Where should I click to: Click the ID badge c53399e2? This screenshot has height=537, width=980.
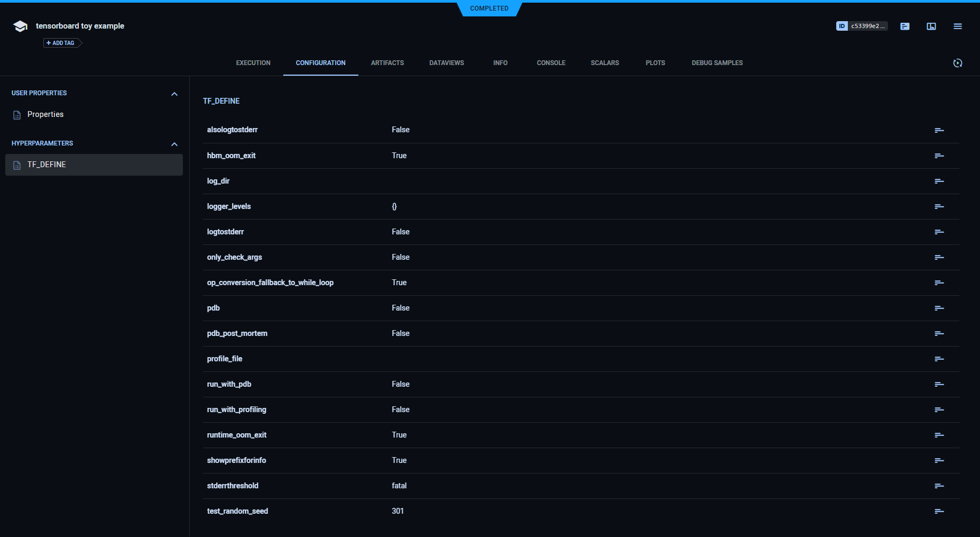[861, 26]
